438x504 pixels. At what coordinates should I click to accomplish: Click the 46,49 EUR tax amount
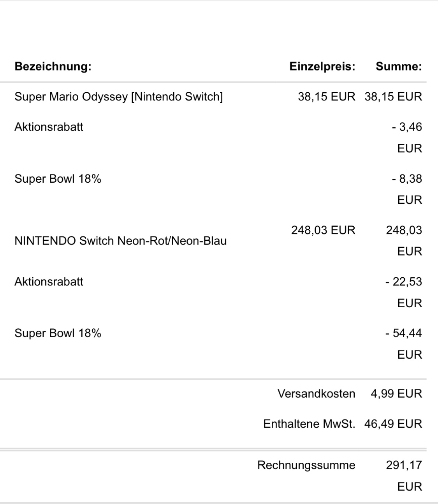coord(393,424)
